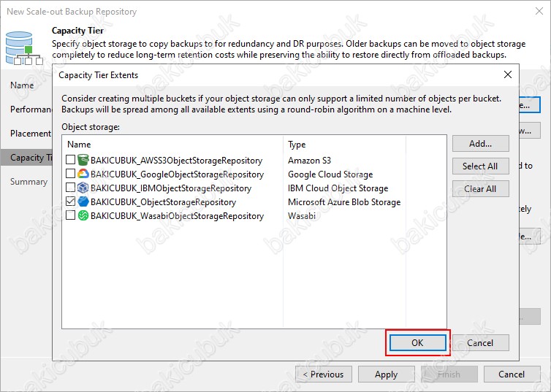Click the Apply wizard button

(x=386, y=374)
